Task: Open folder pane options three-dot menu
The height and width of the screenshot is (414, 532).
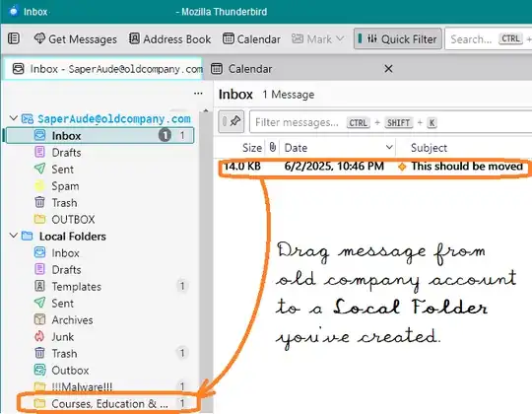Action: [198, 94]
